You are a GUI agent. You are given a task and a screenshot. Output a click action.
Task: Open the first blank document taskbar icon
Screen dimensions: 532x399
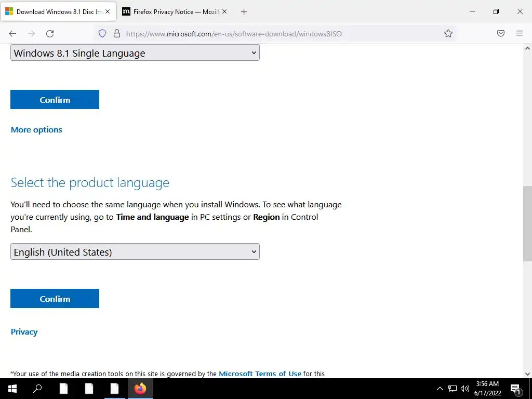click(63, 389)
